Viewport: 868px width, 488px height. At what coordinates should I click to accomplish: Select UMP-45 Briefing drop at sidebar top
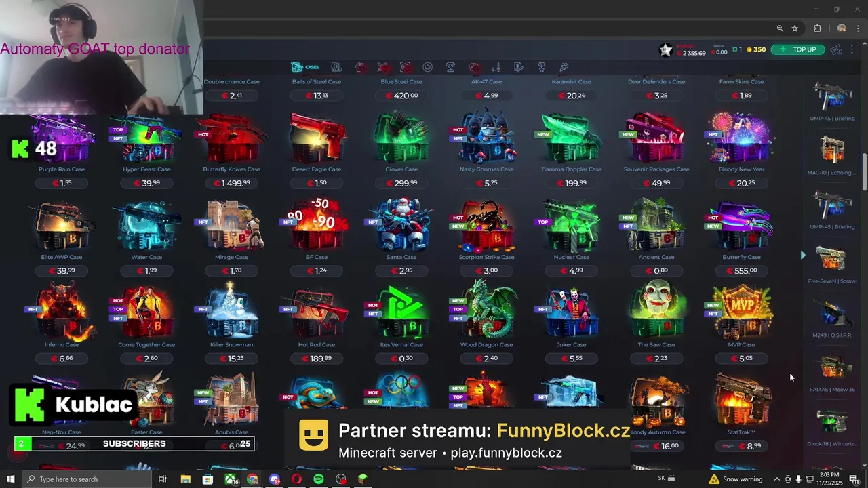click(832, 102)
